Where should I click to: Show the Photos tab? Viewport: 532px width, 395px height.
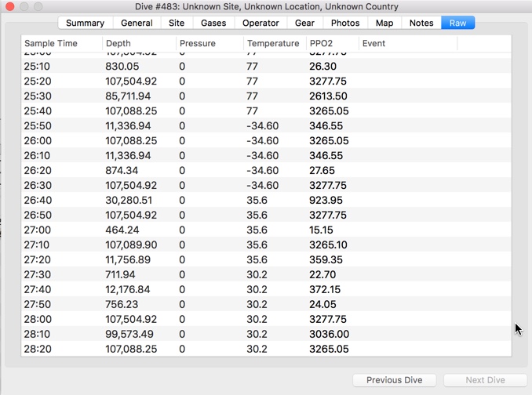click(x=345, y=23)
